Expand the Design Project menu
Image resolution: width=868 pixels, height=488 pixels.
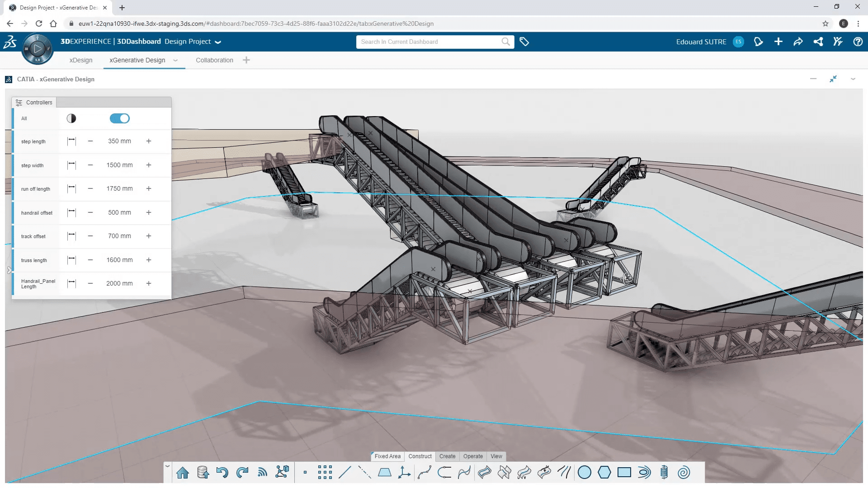click(x=217, y=42)
